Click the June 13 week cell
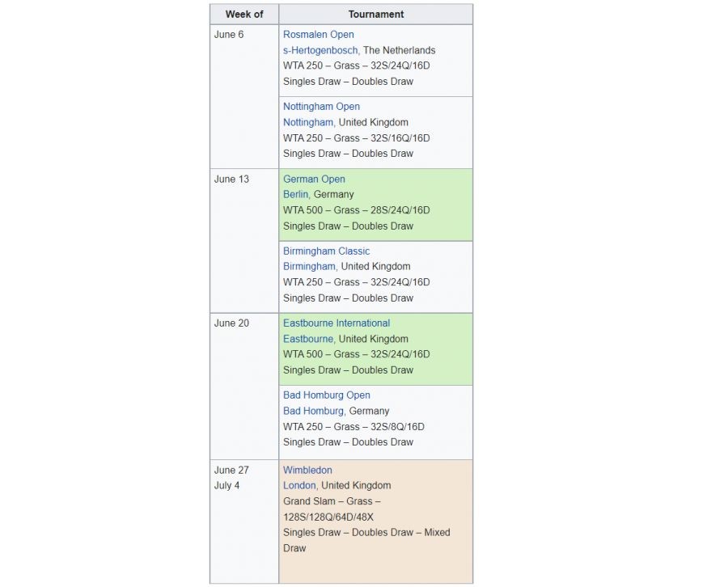The image size is (728, 587). pos(231,179)
